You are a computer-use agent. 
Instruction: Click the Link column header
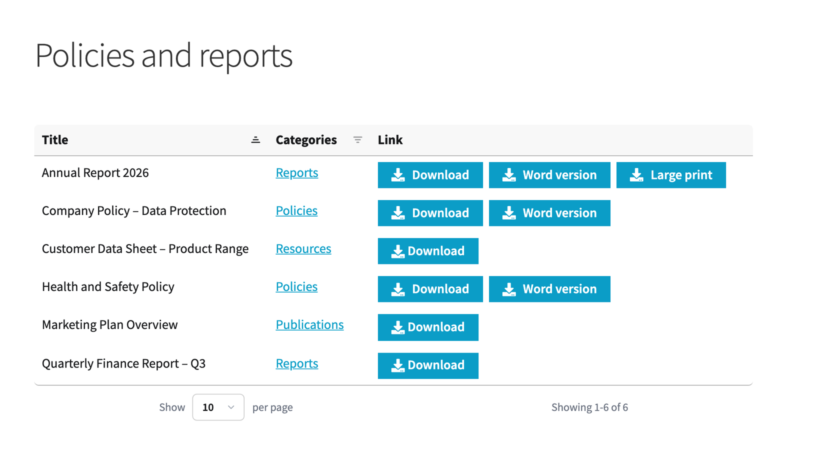[x=390, y=140]
